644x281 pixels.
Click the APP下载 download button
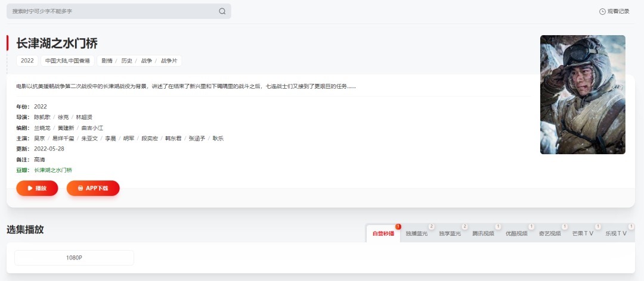(93, 188)
